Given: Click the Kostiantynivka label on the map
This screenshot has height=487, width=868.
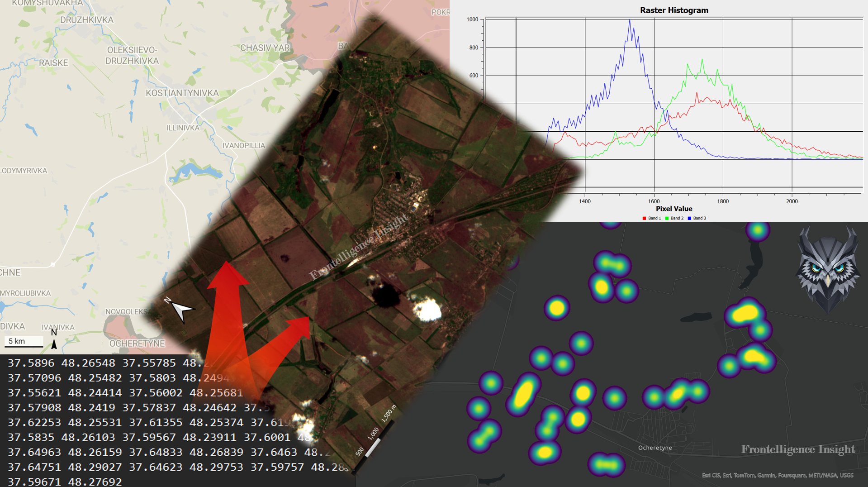Looking at the screenshot, I should 182,93.
